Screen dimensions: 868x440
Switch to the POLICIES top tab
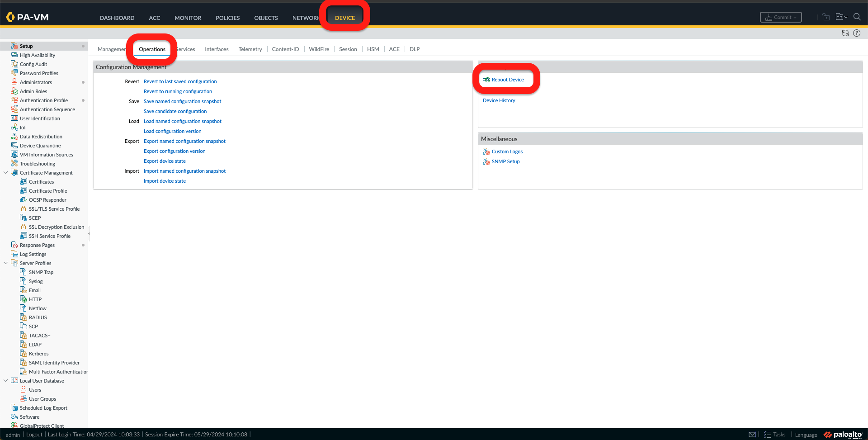(227, 18)
